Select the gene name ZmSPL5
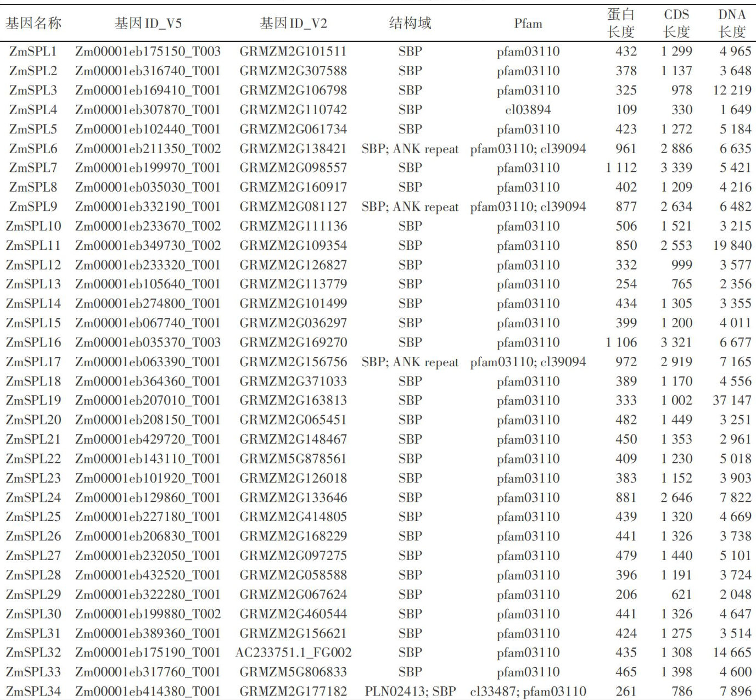Screen dimensions: 756x700 tap(33, 129)
